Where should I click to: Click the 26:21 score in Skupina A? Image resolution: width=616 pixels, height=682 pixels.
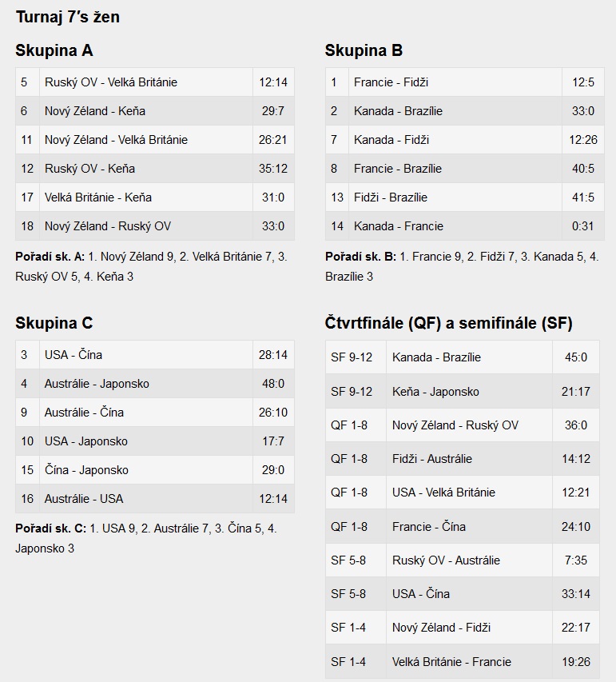[273, 140]
